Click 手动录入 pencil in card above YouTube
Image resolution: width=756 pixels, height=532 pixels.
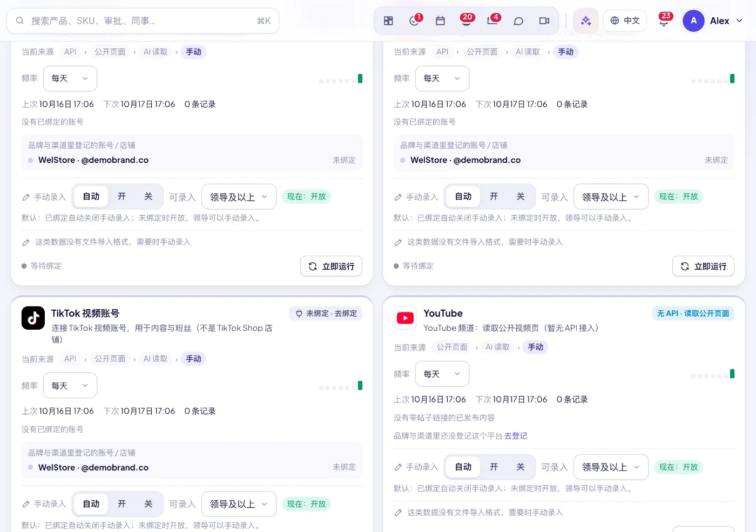click(398, 197)
